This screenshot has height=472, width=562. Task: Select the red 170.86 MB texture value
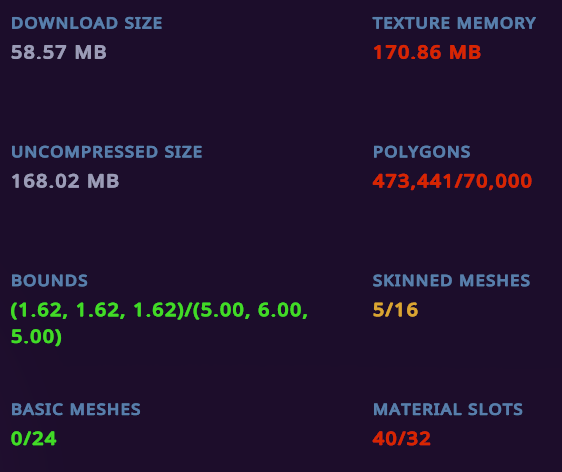pyautogui.click(x=427, y=52)
